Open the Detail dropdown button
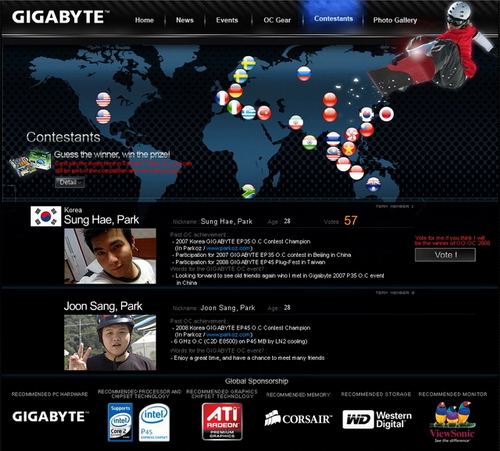Screen dimensions: 500x451 tap(70, 182)
